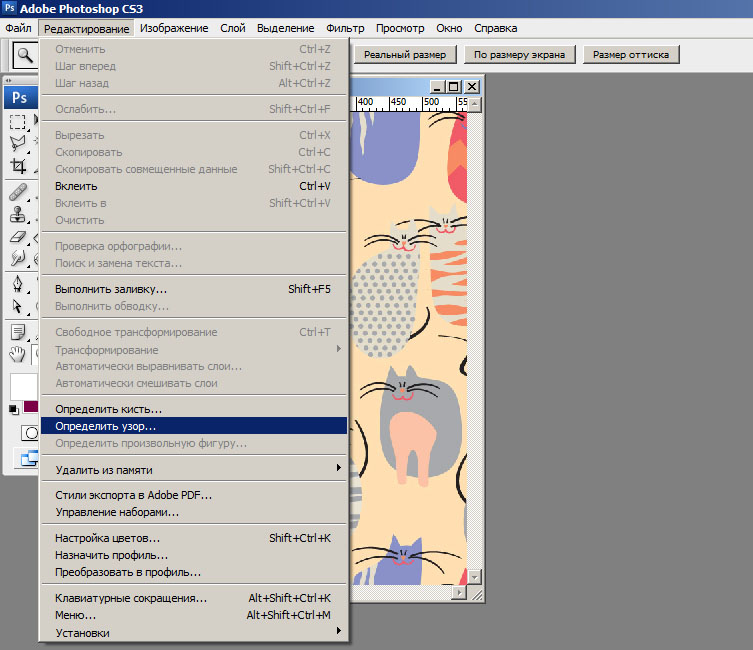
Task: Choose Определить узор menu item
Action: click(194, 426)
